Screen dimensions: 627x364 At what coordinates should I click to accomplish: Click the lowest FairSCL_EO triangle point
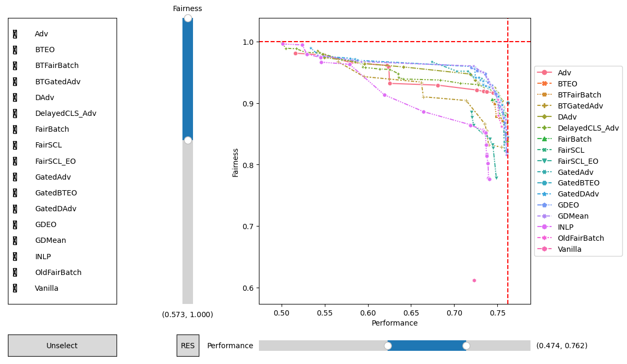tap(496, 178)
